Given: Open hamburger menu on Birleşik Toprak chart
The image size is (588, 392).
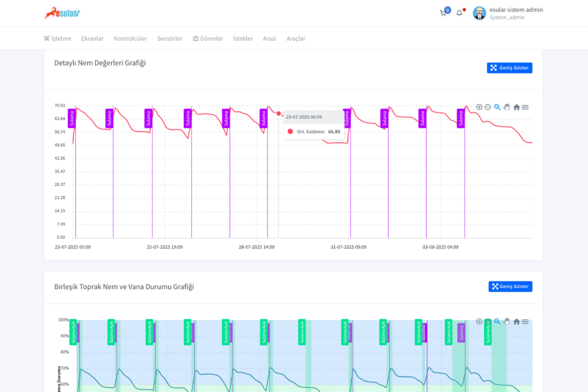Looking at the screenshot, I should 525,321.
